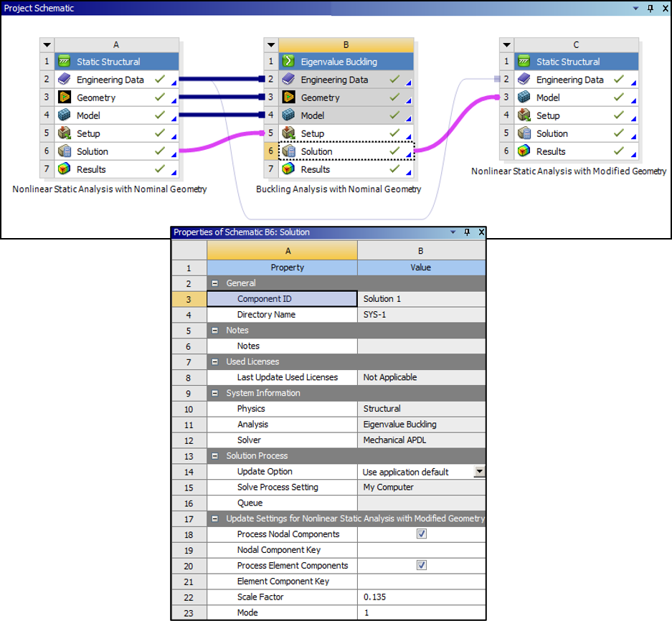Click Setup icon in system B

click(288, 133)
